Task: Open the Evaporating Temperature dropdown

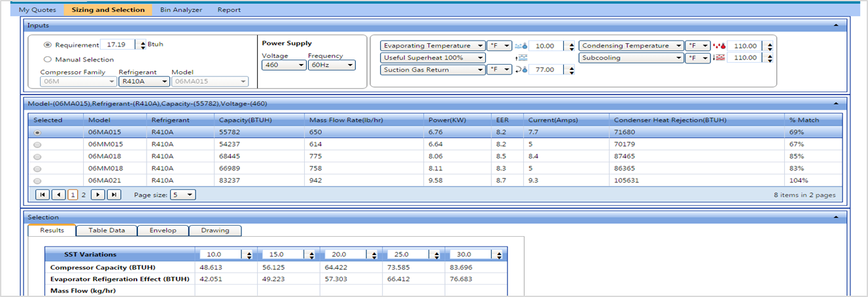Action: (x=432, y=46)
